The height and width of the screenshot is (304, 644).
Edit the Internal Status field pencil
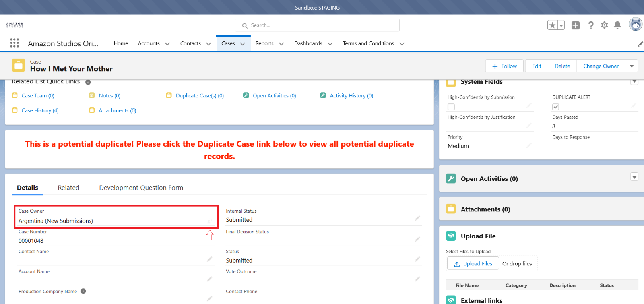click(x=417, y=218)
